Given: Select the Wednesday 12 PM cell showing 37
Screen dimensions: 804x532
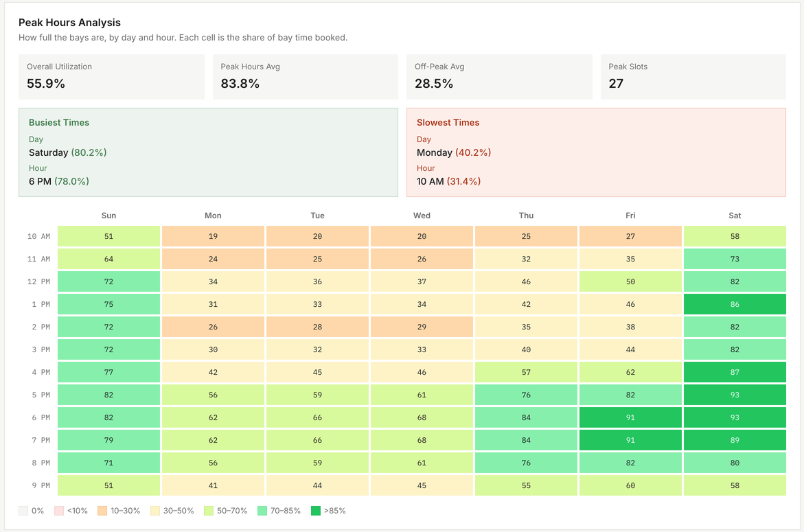Looking at the screenshot, I should click(x=422, y=281).
